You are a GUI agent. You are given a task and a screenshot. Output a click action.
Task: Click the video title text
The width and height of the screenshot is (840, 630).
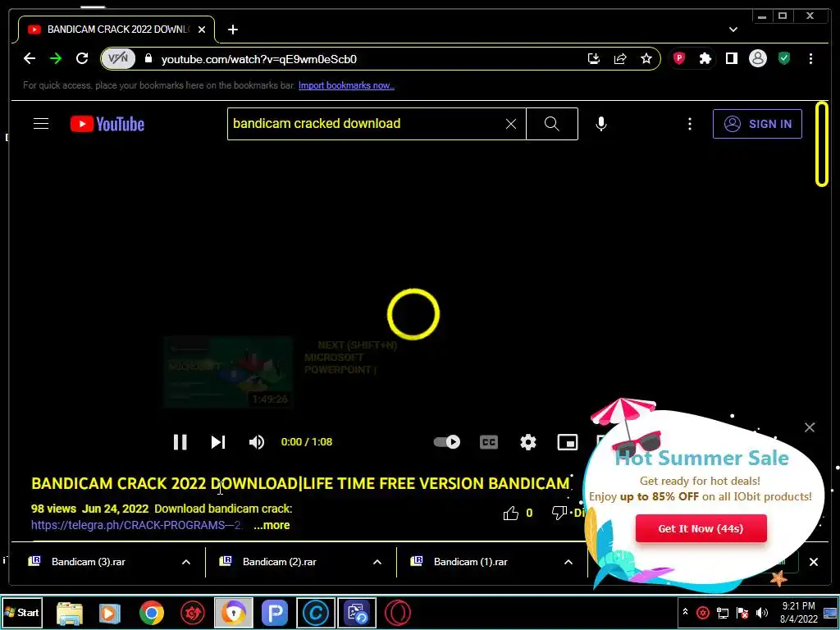click(300, 483)
